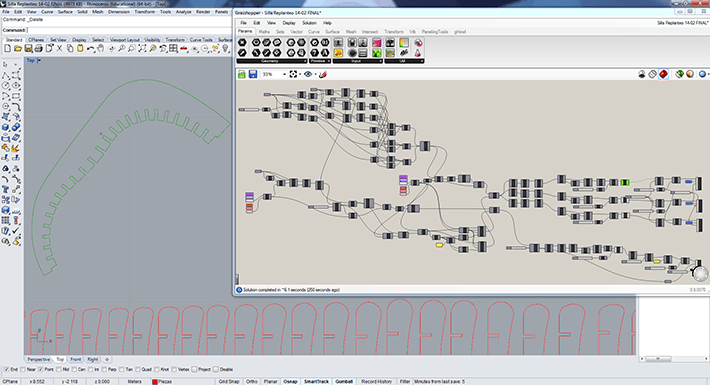The height and width of the screenshot is (385, 710).
Task: Expand the Geometry group panel bar
Action: (x=272, y=61)
